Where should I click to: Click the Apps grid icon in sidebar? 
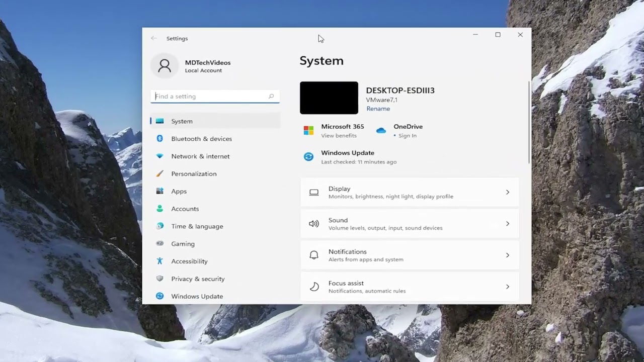(x=159, y=191)
